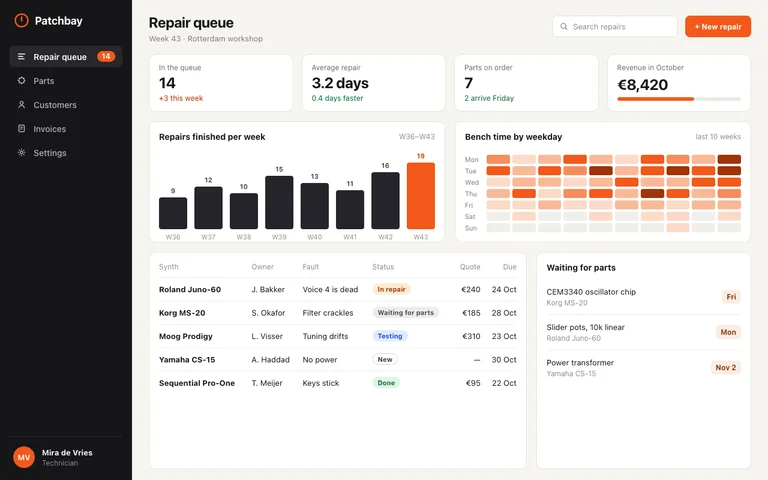Click the Settings sun-shaped icon
This screenshot has width=768, height=480.
(x=22, y=153)
